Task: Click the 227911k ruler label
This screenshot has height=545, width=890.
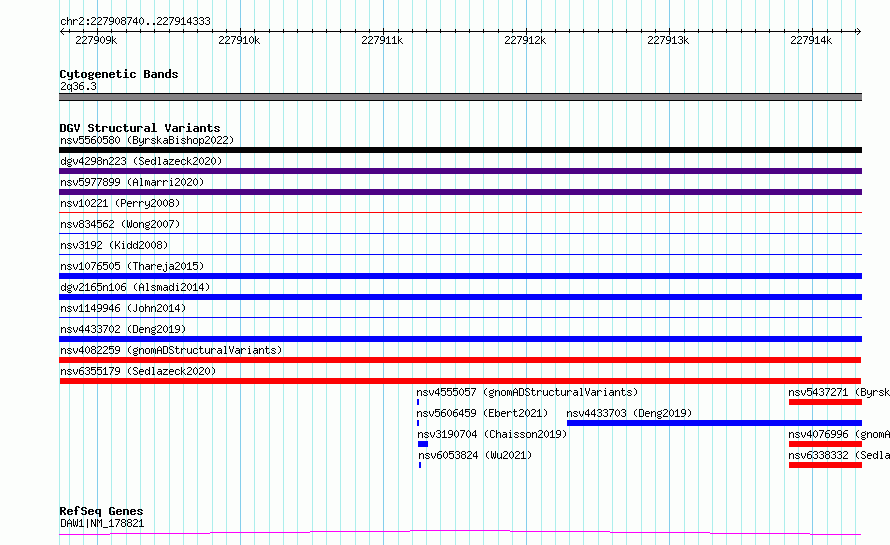Action: [x=382, y=40]
